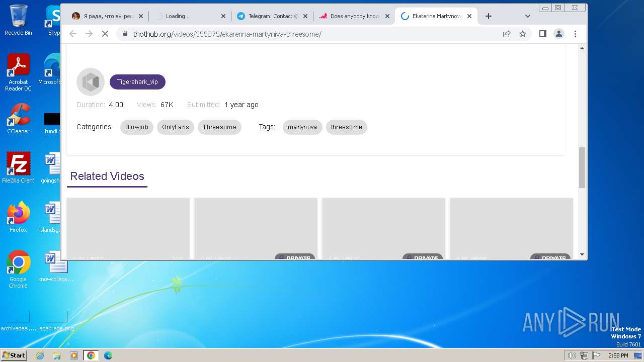The height and width of the screenshot is (362, 644).
Task: Launch FileZilla Client from desktop
Action: 18,167
